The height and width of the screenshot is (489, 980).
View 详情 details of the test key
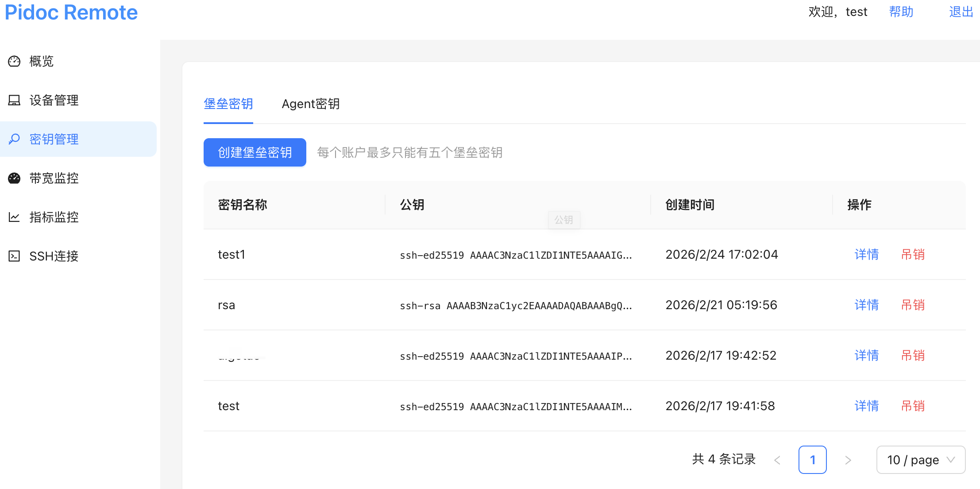point(866,406)
